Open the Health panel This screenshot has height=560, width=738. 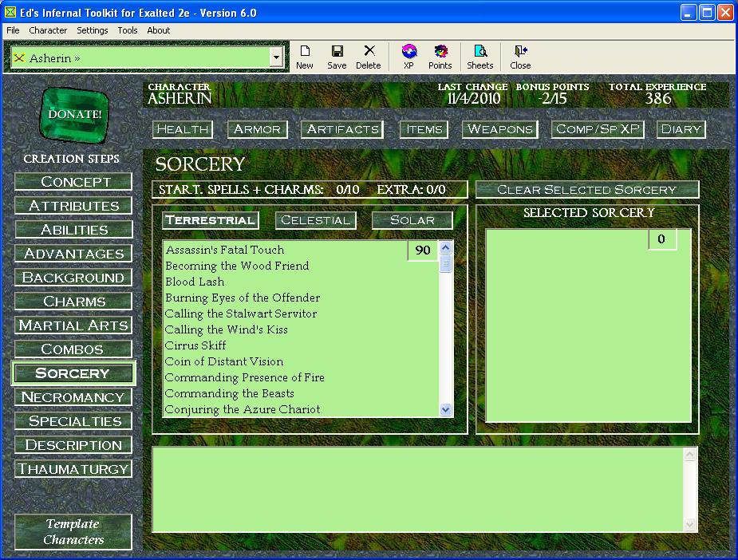pos(183,129)
